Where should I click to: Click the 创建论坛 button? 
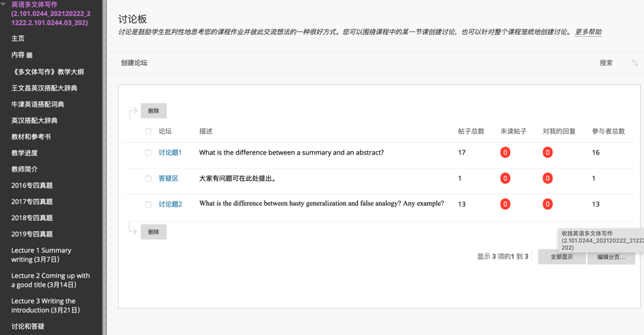(x=134, y=63)
